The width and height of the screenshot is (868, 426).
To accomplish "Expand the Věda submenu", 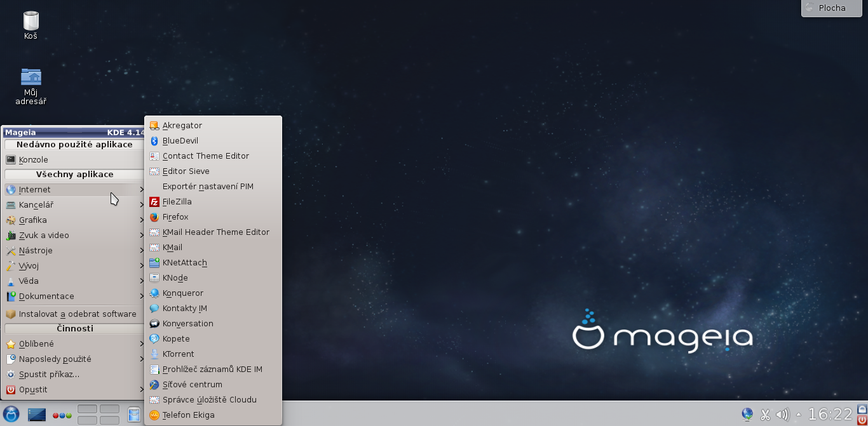I will [x=74, y=281].
